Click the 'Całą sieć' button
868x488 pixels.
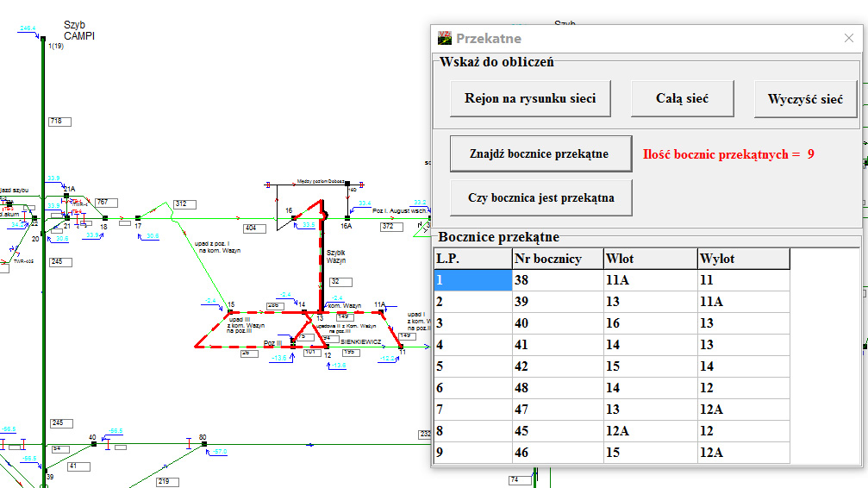click(682, 98)
